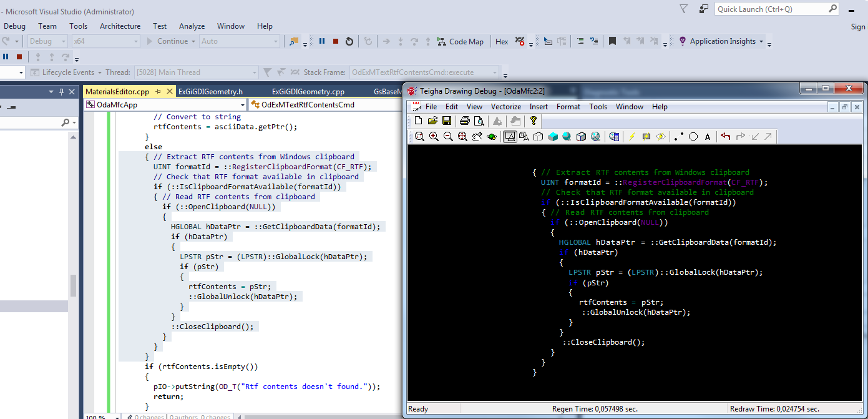Expand the Lifecycle Events dropdown
This screenshot has height=419, width=868.
tap(99, 72)
